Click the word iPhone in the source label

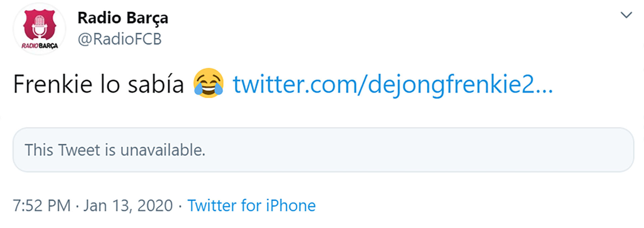tap(291, 206)
